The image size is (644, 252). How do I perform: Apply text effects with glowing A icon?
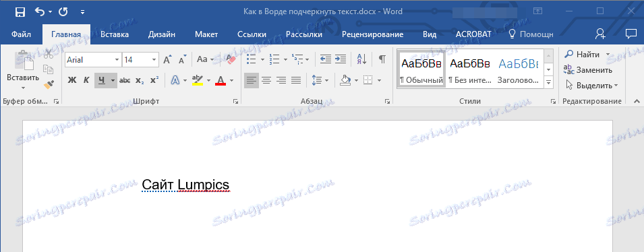pos(175,80)
